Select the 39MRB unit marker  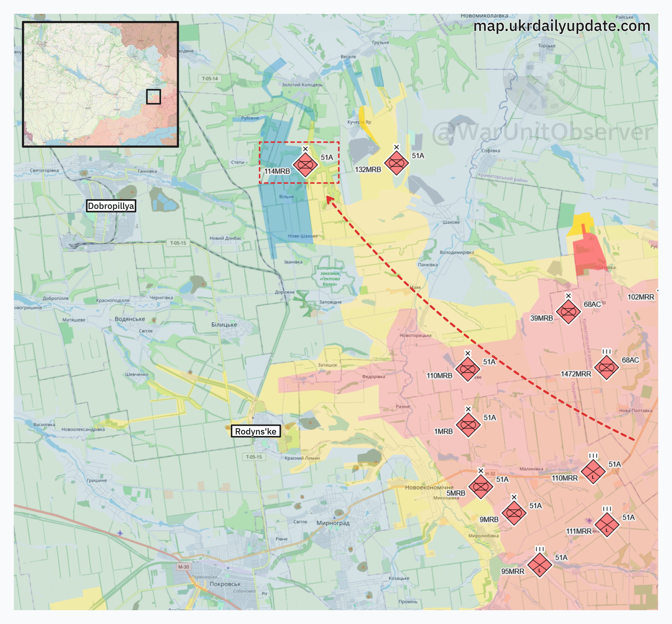(x=568, y=312)
